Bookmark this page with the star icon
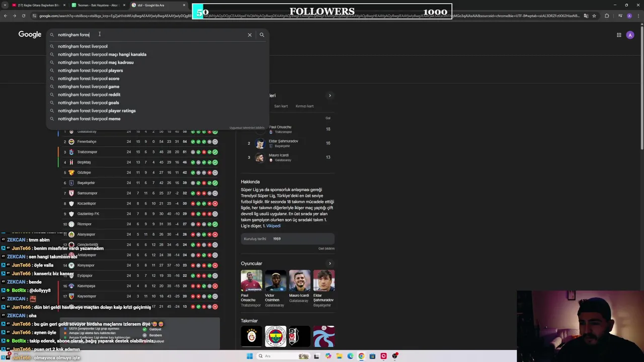 [x=594, y=16]
